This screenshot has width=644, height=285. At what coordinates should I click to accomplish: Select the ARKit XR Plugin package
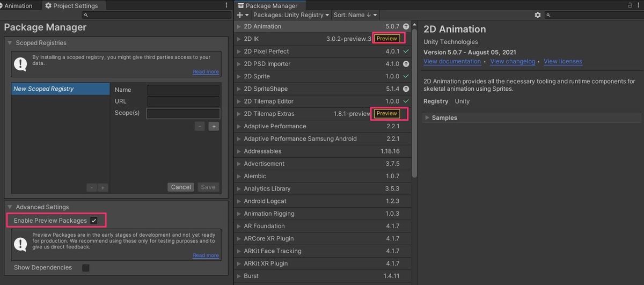point(323,264)
